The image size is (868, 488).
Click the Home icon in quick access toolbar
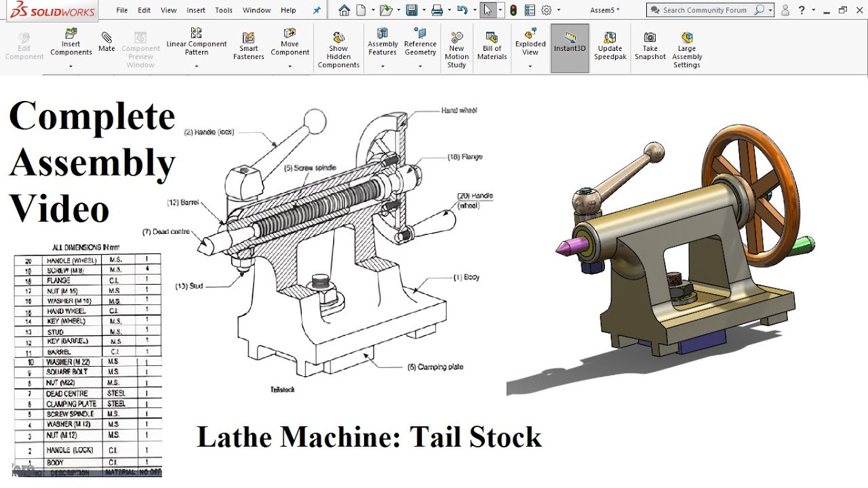344,10
